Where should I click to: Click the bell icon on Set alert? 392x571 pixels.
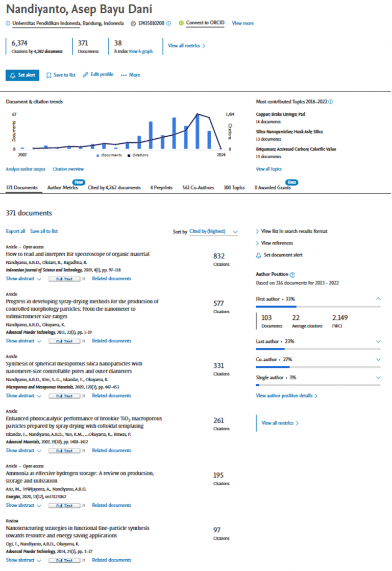pyautogui.click(x=13, y=76)
